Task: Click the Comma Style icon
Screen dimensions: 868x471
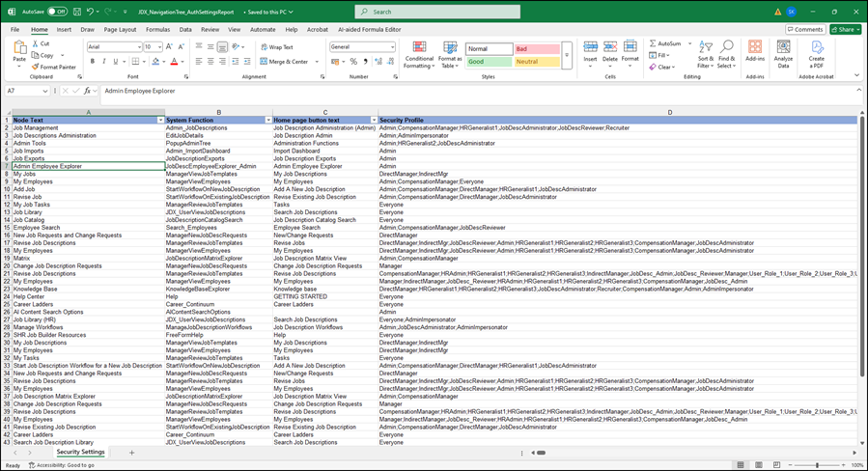Action: point(365,62)
